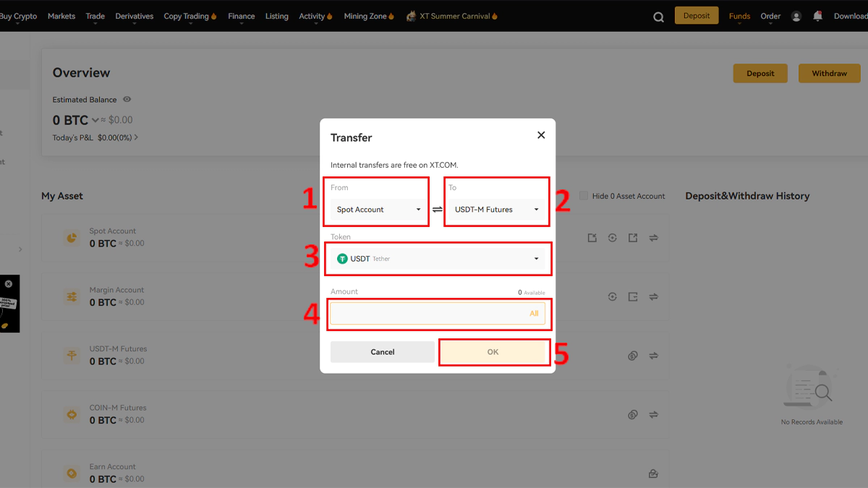
Task: Check the Hide 0 Asset Account box
Action: 584,196
